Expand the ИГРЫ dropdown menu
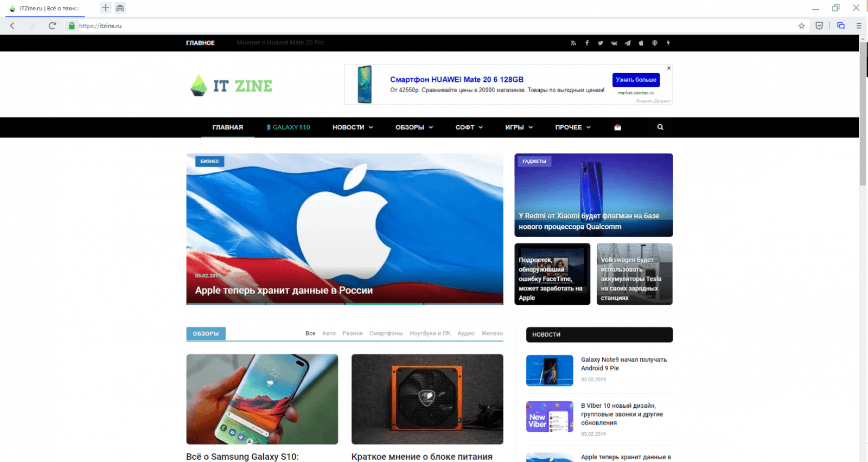The height and width of the screenshot is (462, 868). (x=519, y=127)
